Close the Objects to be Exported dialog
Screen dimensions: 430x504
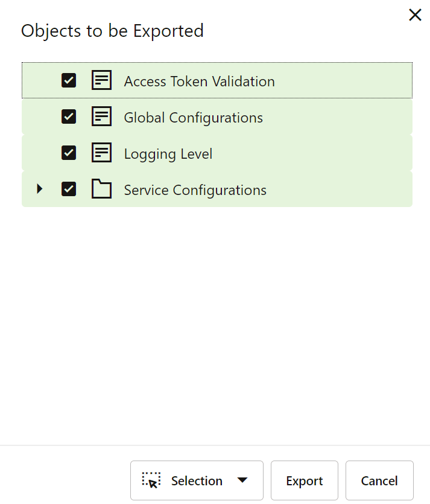[x=415, y=14]
